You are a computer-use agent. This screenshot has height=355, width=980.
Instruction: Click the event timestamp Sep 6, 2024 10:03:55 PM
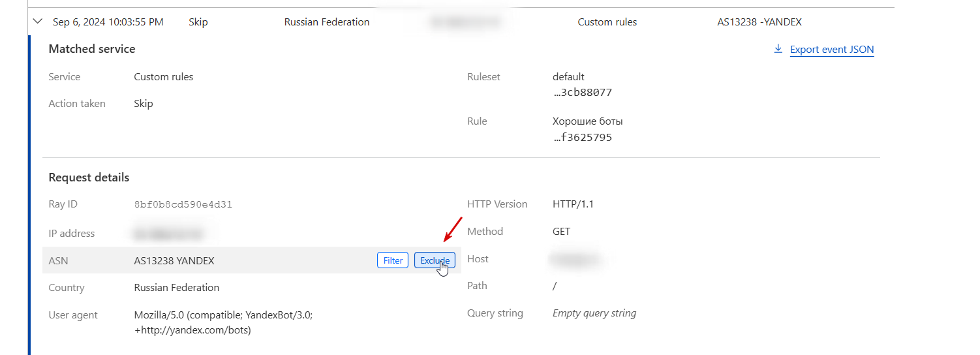click(108, 22)
